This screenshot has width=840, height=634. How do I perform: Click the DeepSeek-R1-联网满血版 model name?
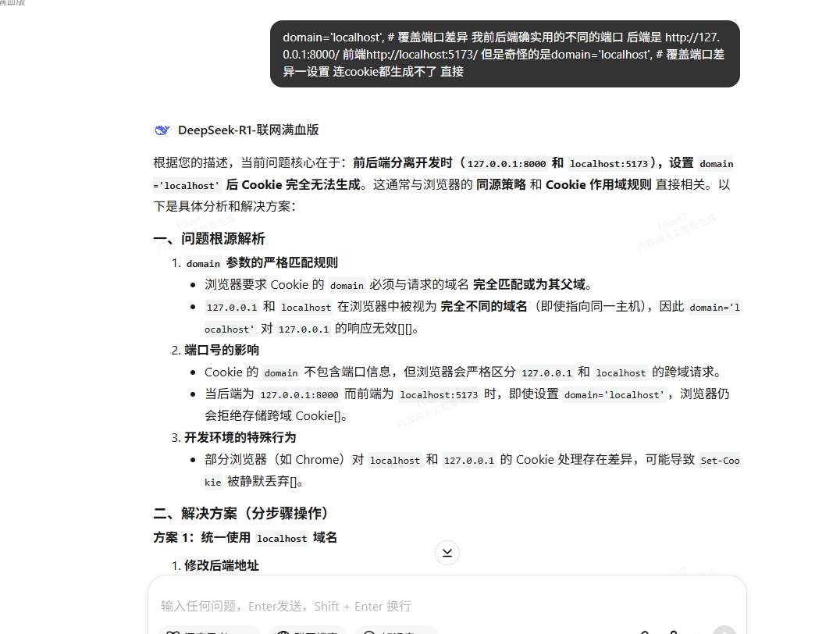tap(248, 130)
